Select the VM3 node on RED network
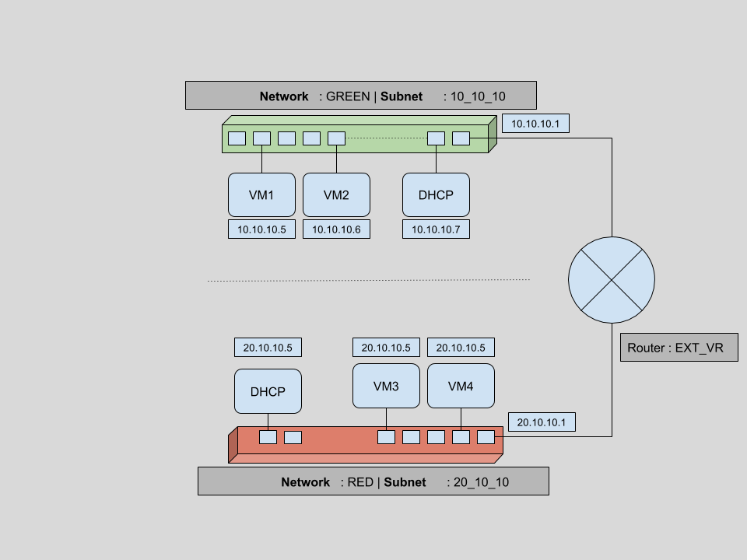 [386, 385]
